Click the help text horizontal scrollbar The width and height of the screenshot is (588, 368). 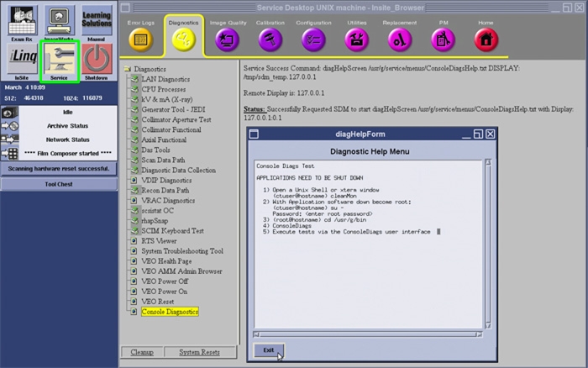(368, 335)
